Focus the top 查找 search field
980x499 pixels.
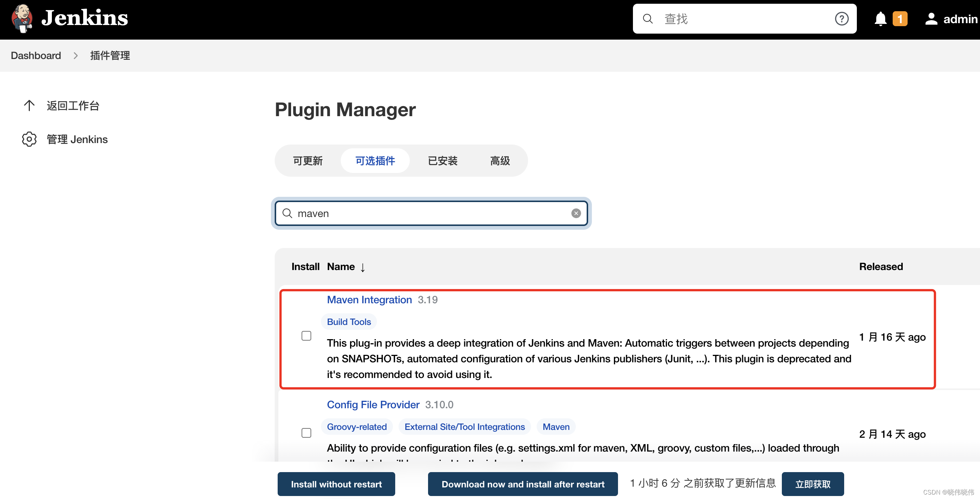coord(742,19)
